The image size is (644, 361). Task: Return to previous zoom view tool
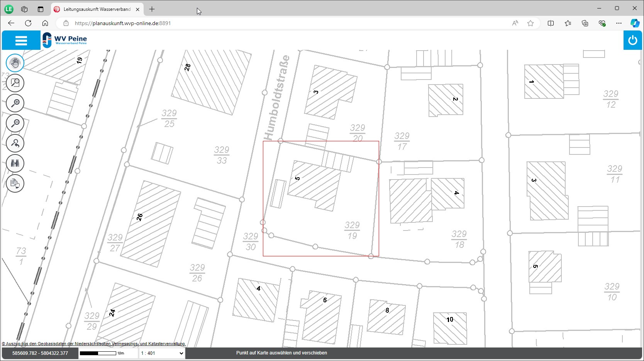pyautogui.click(x=15, y=143)
